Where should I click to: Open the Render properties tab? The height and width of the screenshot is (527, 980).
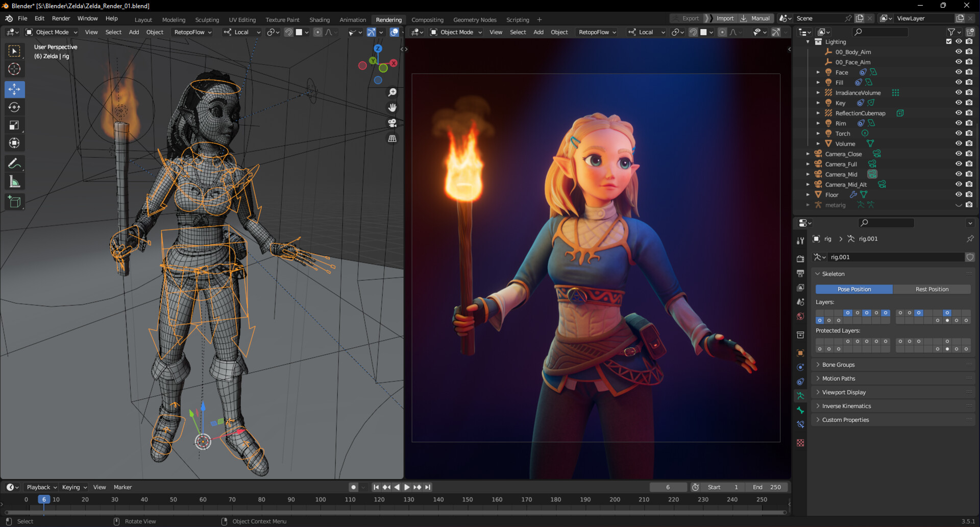click(800, 258)
